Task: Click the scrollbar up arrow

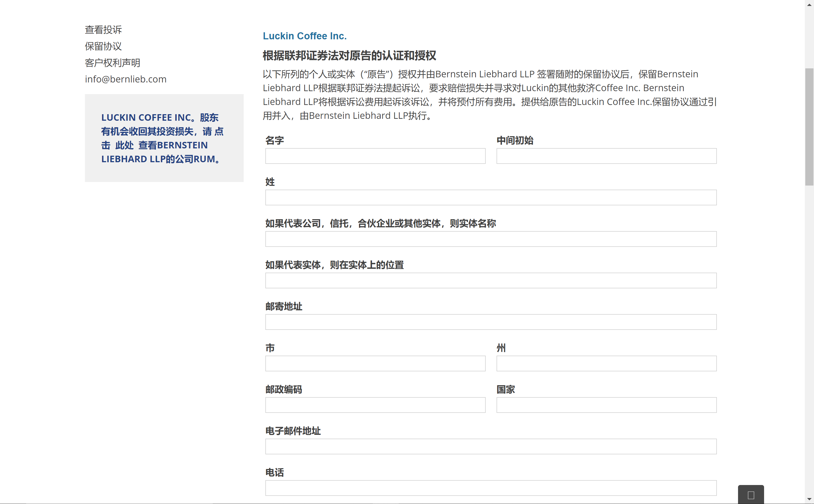Action: (x=809, y=5)
